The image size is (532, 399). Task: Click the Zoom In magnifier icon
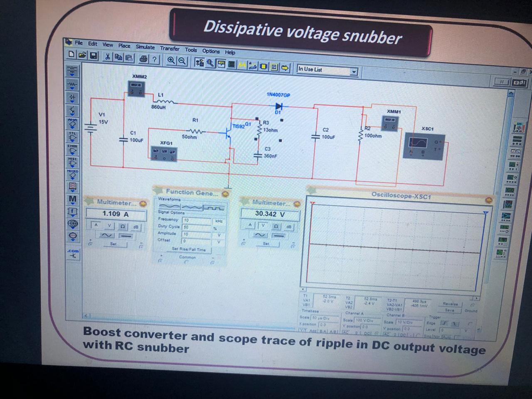click(171, 60)
